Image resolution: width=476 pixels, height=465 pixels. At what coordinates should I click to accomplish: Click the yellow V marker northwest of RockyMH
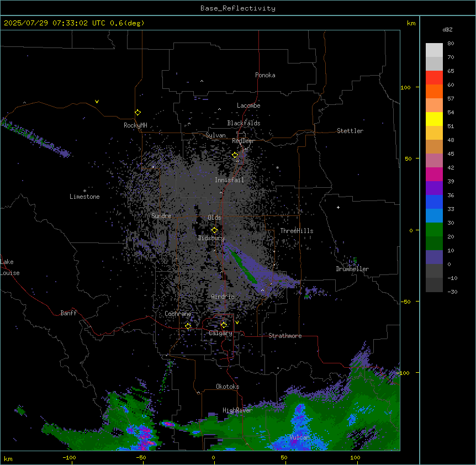tap(97, 102)
